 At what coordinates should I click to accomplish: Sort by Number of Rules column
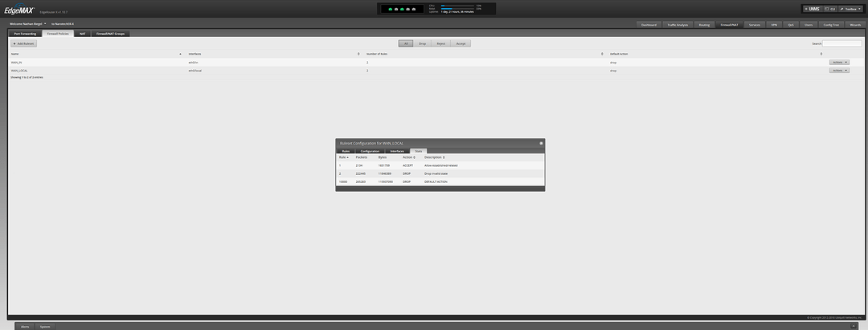(485, 54)
